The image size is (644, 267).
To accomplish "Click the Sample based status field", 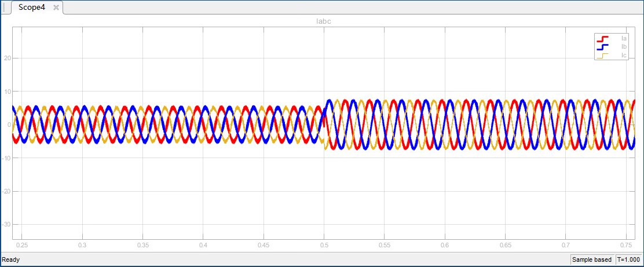I will point(592,259).
